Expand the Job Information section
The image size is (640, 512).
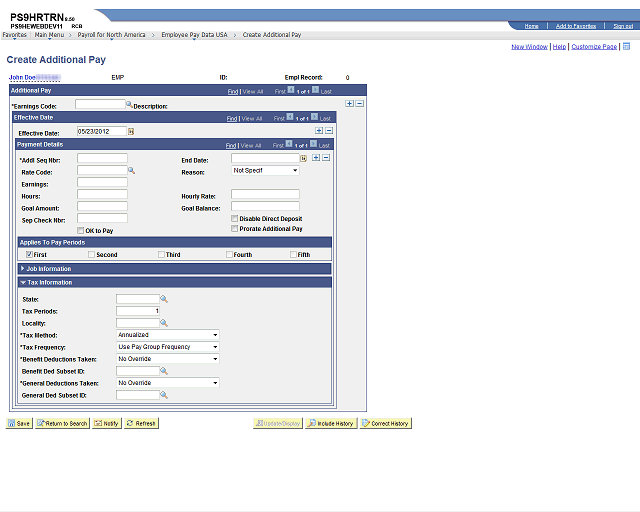tap(23, 269)
